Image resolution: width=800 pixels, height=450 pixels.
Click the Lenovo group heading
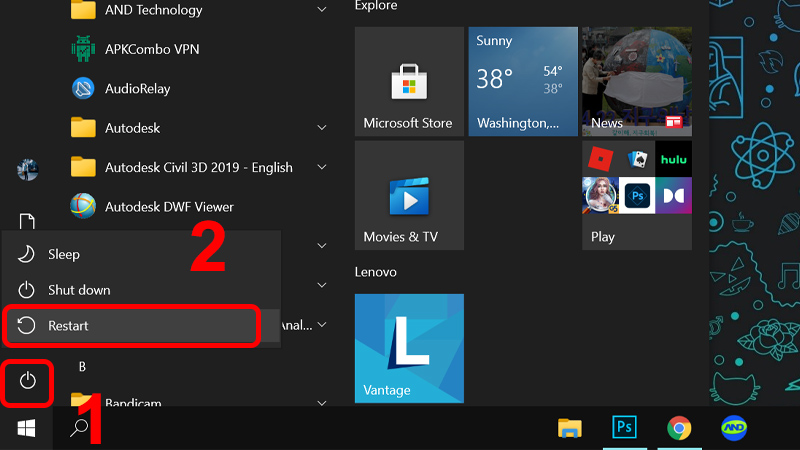pyautogui.click(x=376, y=272)
